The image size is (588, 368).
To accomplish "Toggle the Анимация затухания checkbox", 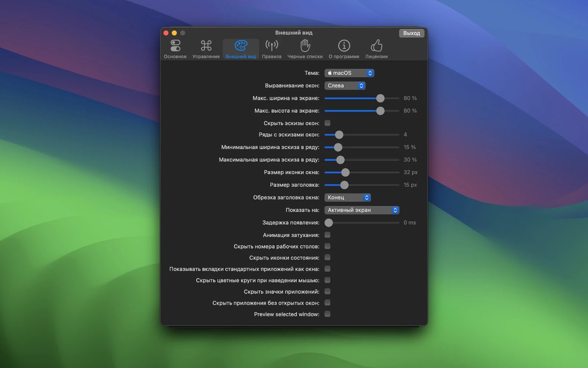I will click(327, 235).
